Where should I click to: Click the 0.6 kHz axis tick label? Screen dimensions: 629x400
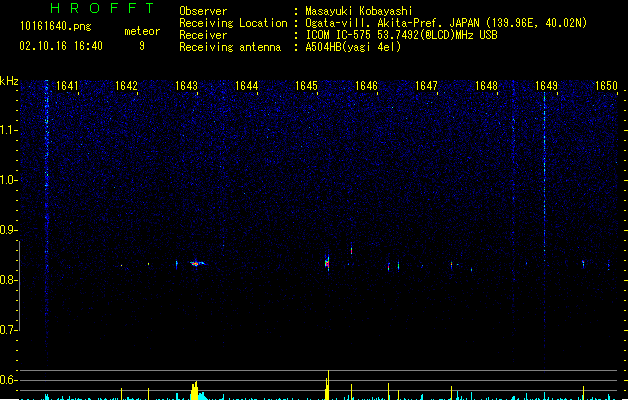[8, 380]
